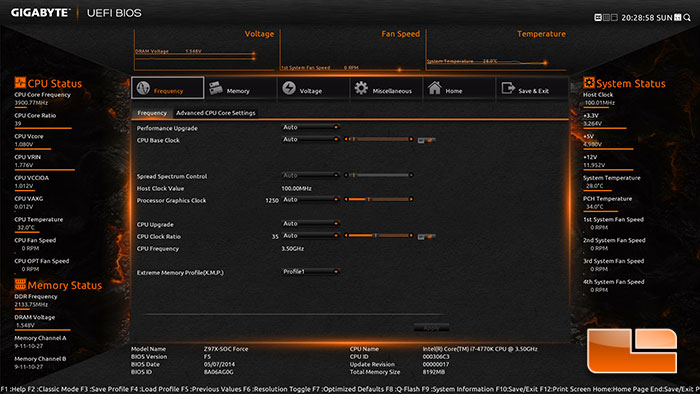Click the left arrow of Spread Spectrum Control slider

346,175
